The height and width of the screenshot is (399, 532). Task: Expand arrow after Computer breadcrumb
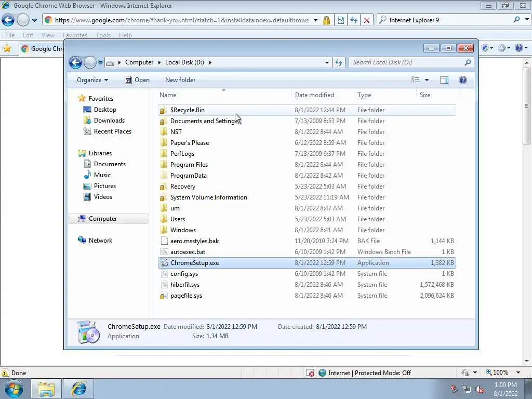pos(159,62)
